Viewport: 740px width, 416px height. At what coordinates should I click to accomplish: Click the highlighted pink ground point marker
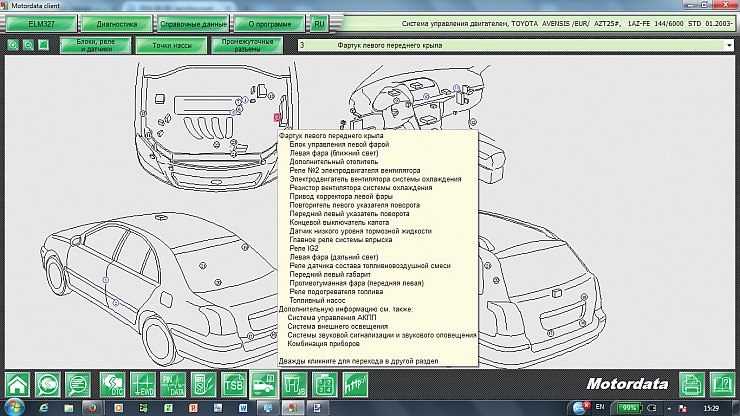277,117
